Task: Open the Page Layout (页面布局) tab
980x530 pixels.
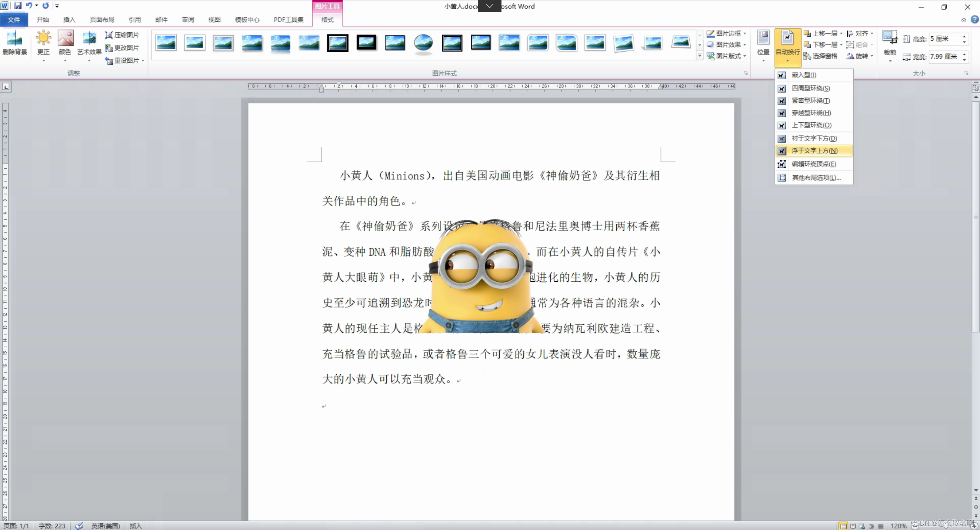Action: 101,20
